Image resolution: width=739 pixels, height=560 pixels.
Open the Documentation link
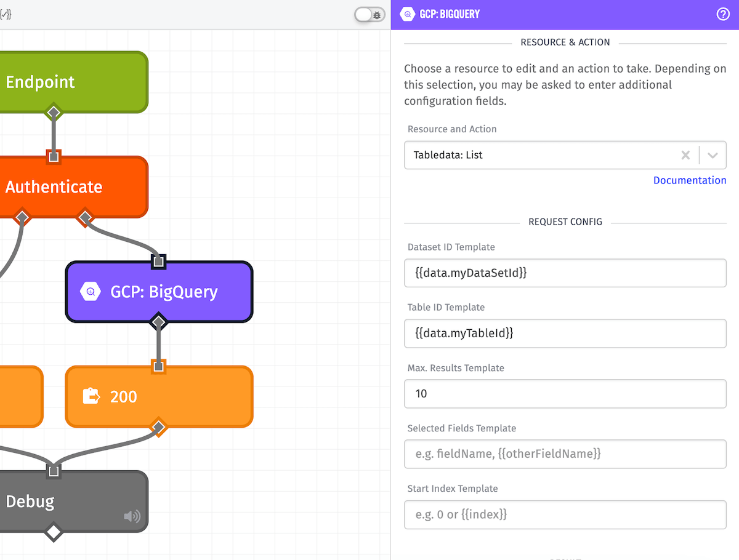pos(690,180)
